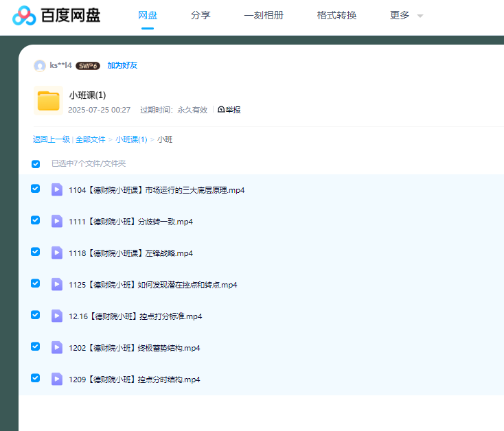Click the 加为好友 link
Viewport: 504px width, 431px height.
[x=122, y=66]
